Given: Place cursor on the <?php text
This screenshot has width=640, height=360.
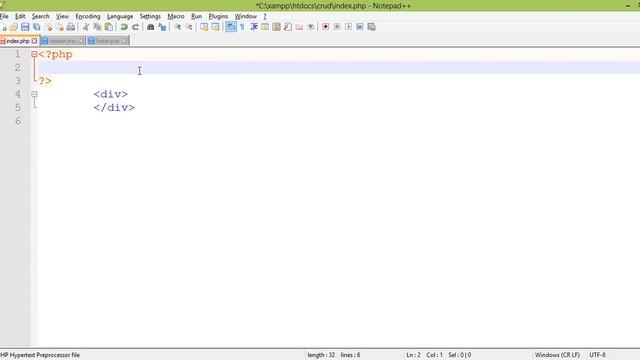Looking at the screenshot, I should tap(56, 54).
